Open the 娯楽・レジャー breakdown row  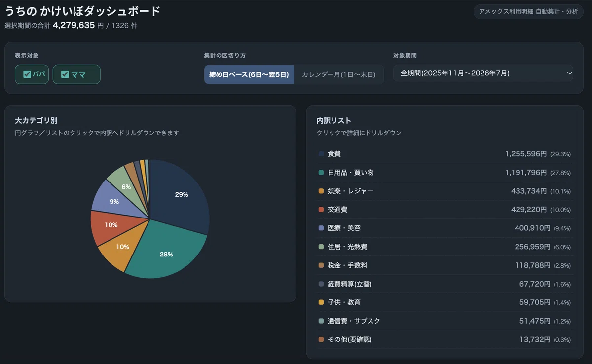tap(444, 191)
